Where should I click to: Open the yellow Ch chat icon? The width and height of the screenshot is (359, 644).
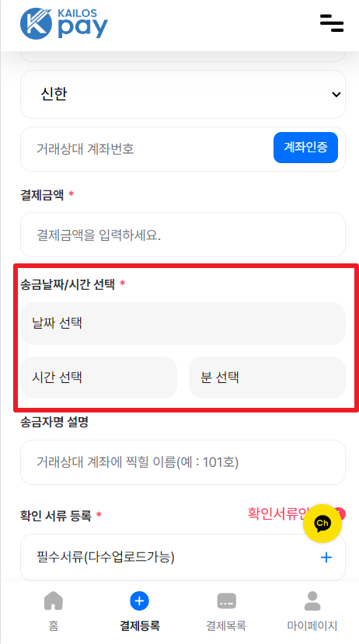[322, 524]
